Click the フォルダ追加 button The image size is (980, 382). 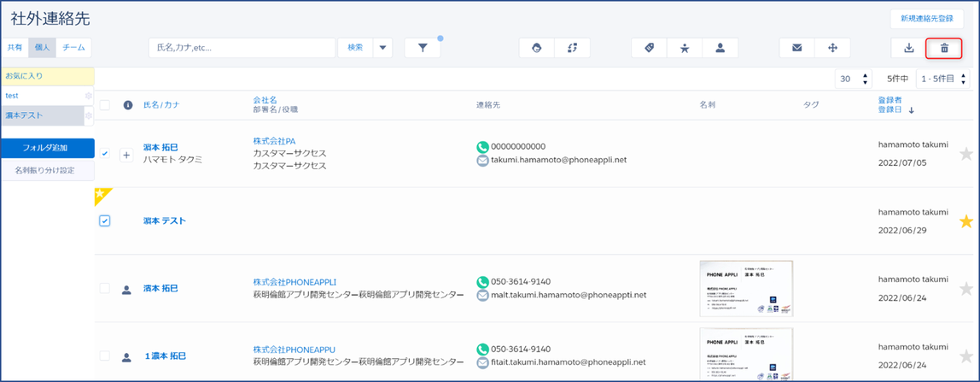click(x=45, y=148)
